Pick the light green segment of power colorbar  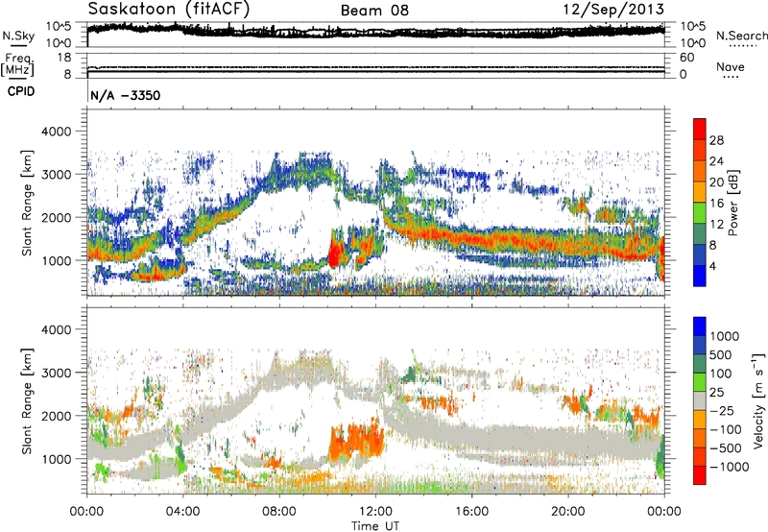coord(700,212)
